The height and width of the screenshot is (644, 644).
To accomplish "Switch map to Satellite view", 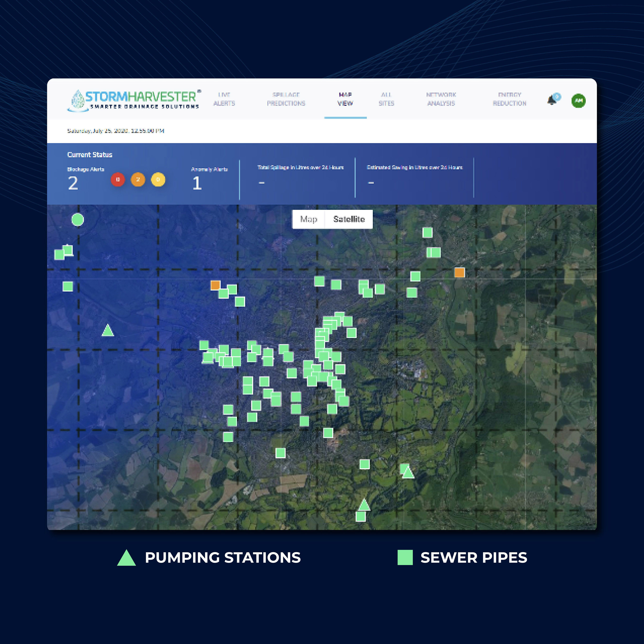I will [349, 219].
